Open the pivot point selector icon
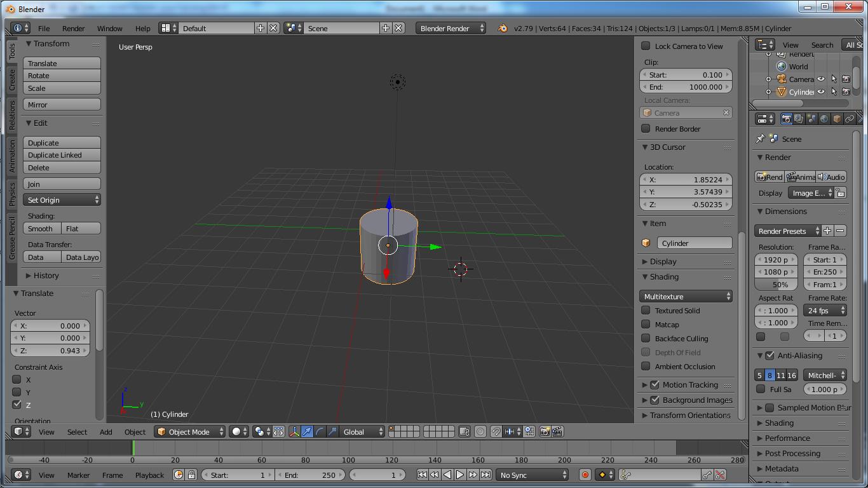868x488 pixels. (x=261, y=431)
